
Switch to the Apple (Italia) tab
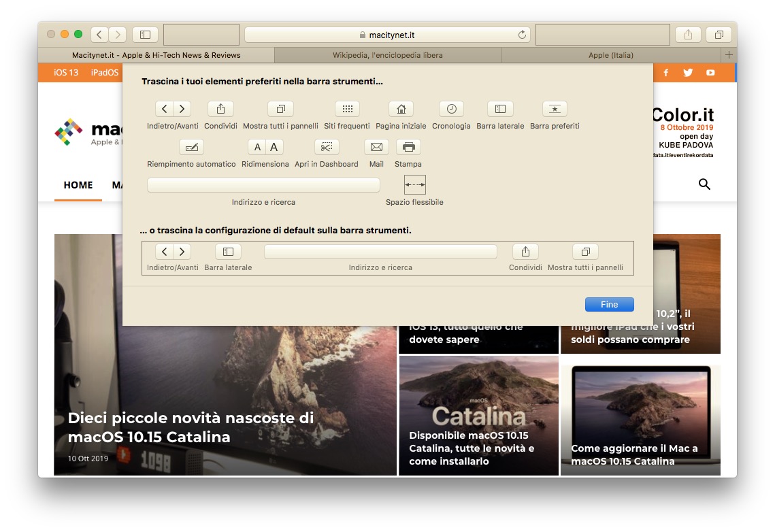click(x=611, y=55)
